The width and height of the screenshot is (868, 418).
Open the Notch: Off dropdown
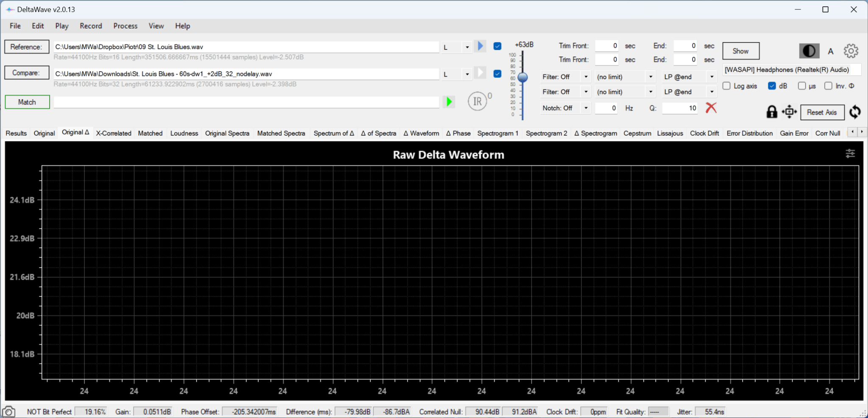(565, 108)
